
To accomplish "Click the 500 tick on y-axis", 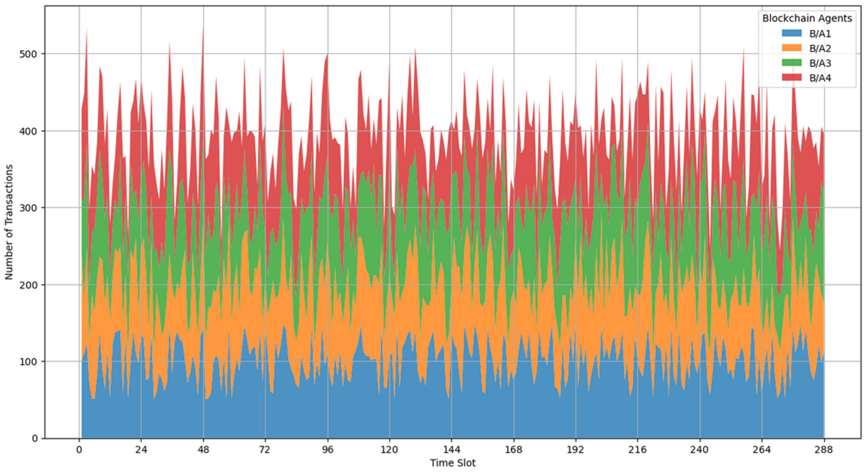I will tap(29, 54).
